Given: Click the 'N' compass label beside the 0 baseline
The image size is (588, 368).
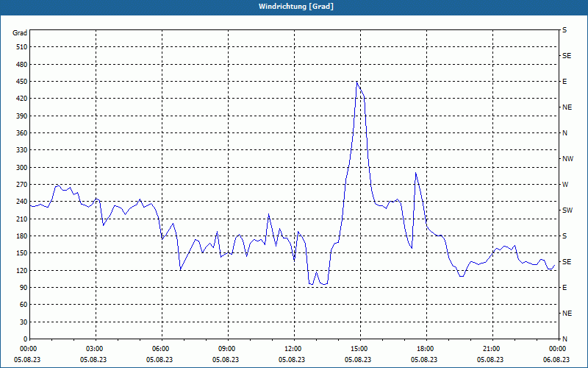Looking at the screenshot, I should click(x=564, y=339).
